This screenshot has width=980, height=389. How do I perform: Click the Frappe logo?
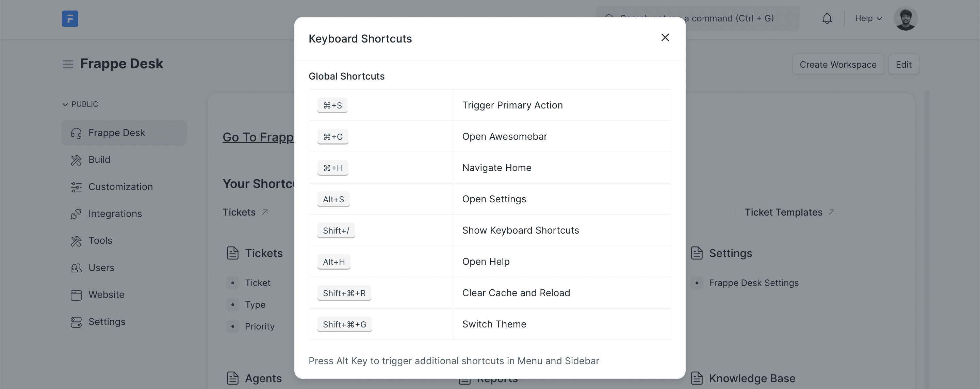[x=70, y=18]
